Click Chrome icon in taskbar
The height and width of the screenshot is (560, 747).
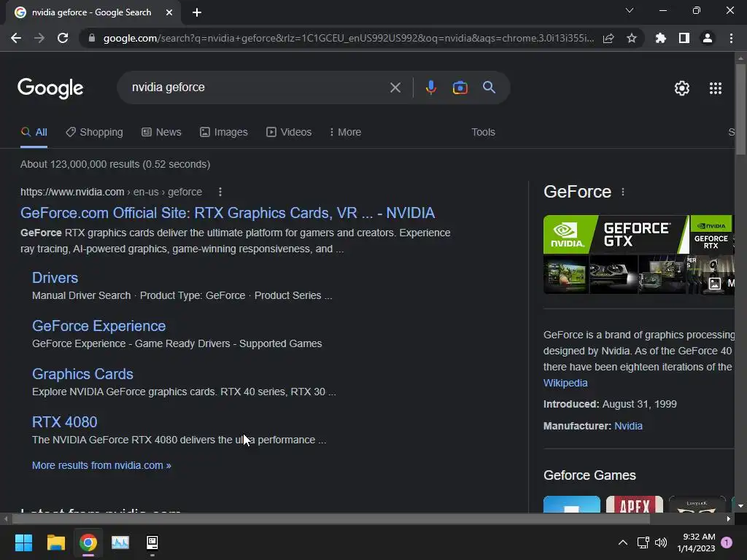click(x=88, y=542)
